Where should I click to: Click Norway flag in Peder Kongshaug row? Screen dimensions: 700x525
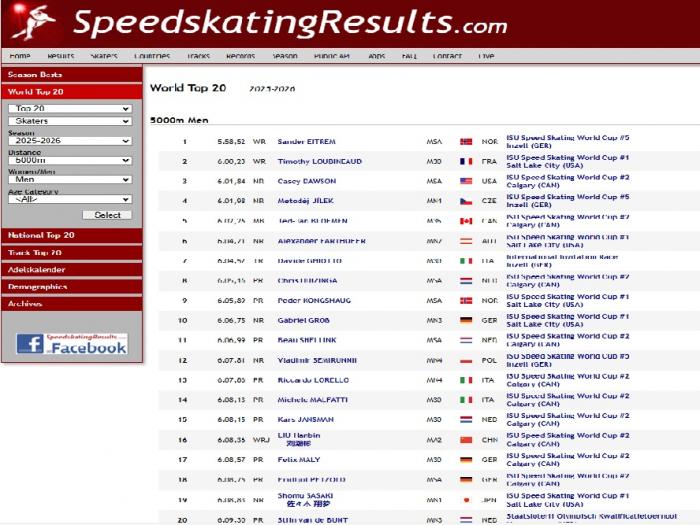[466, 300]
